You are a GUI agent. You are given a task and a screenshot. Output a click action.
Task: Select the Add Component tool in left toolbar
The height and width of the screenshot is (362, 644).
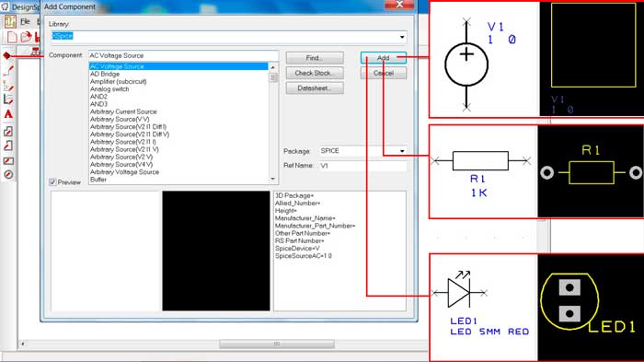point(7,55)
